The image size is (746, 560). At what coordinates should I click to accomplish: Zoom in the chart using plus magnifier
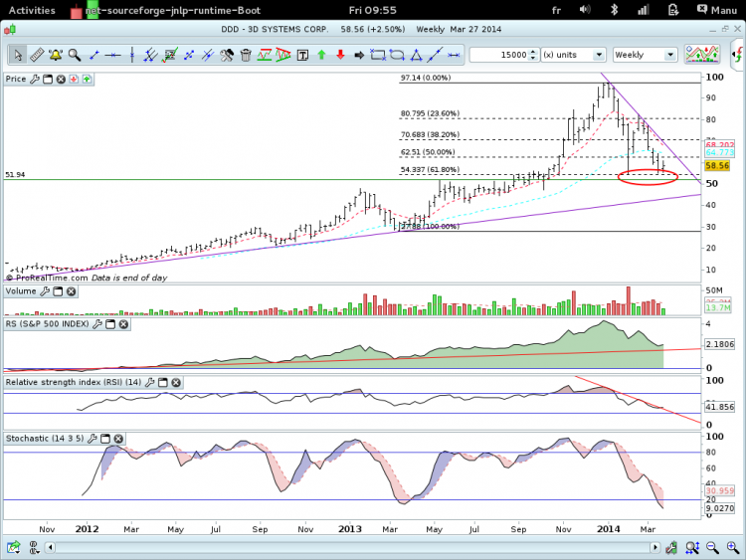tap(733, 548)
